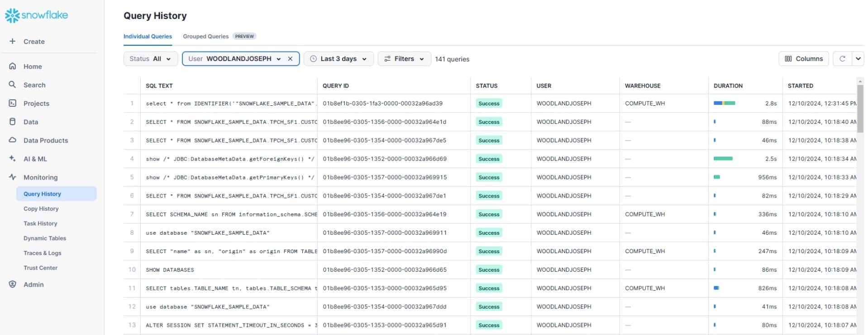
Task: Open the Status All dropdown
Action: 150,59
